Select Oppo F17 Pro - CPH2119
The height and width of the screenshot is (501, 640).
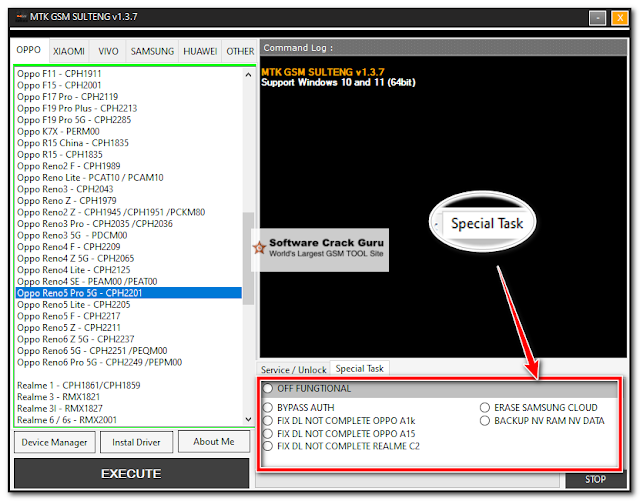tap(129, 97)
